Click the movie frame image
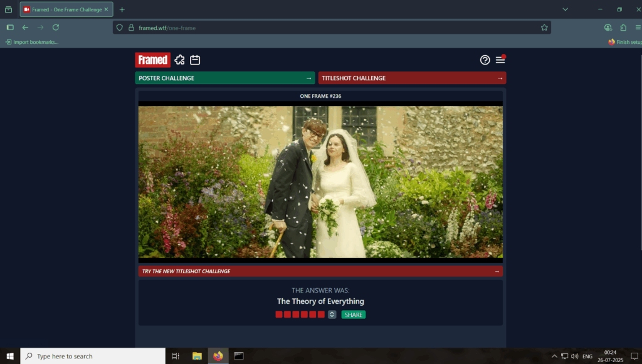This screenshot has height=364, width=642. point(320,182)
